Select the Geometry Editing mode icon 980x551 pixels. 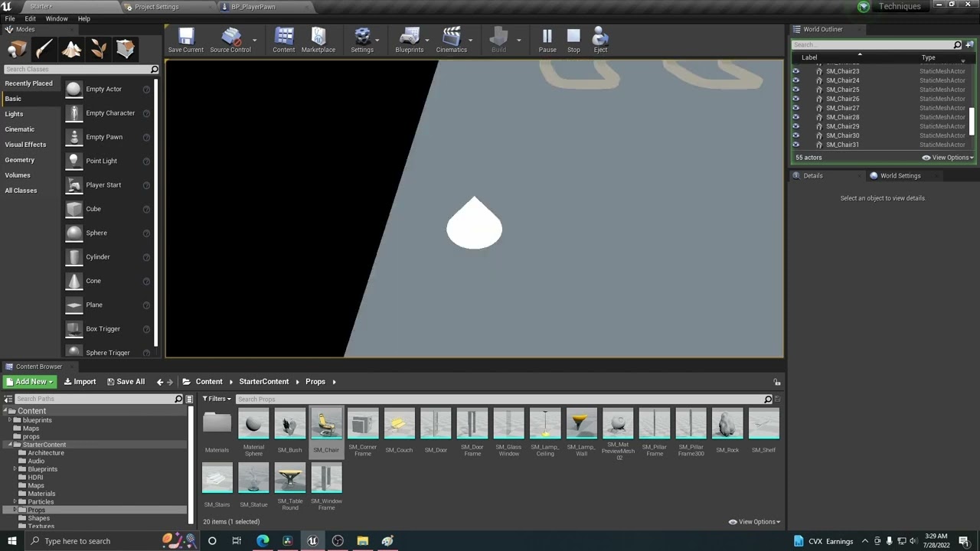pos(126,50)
